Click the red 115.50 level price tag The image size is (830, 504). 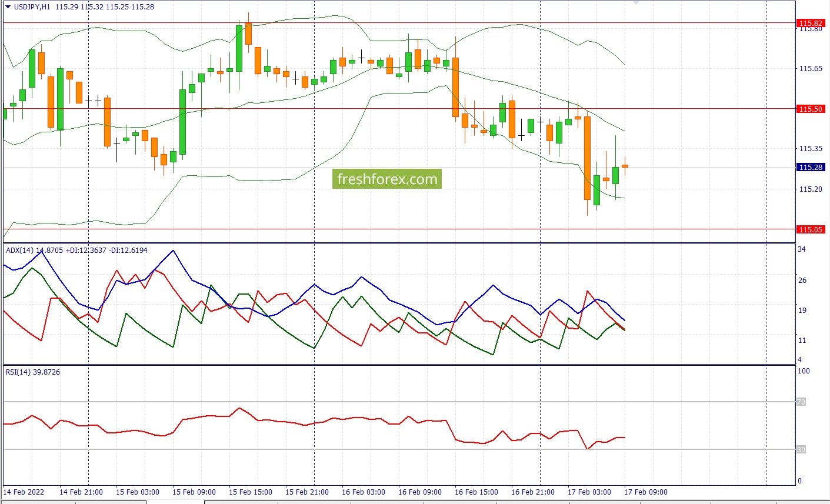811,109
